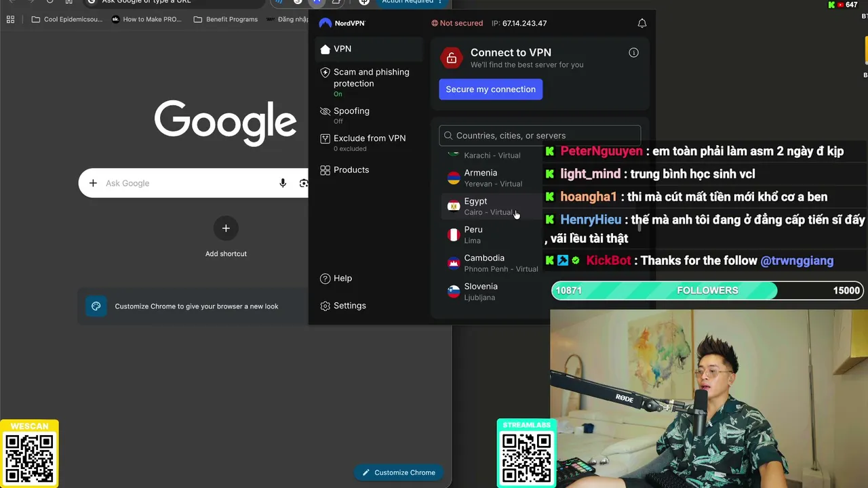Open Settings in the NordVPN sidebar
Viewport: 868px width, 488px height.
click(369, 306)
